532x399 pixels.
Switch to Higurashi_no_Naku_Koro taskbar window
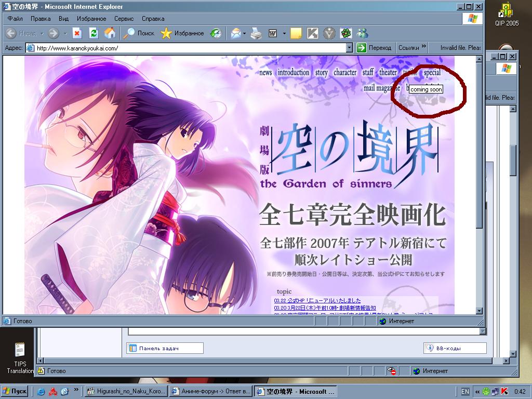pyautogui.click(x=126, y=391)
